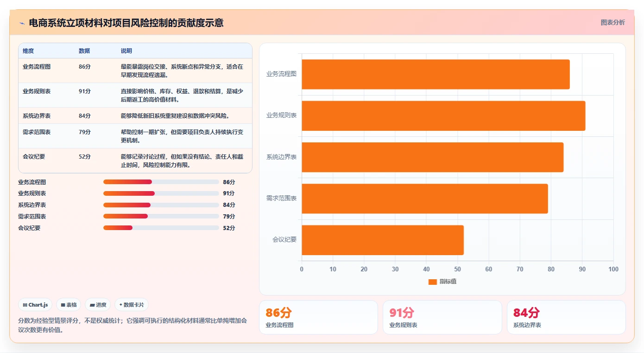Click the 91分 value in table

pyautogui.click(x=85, y=91)
